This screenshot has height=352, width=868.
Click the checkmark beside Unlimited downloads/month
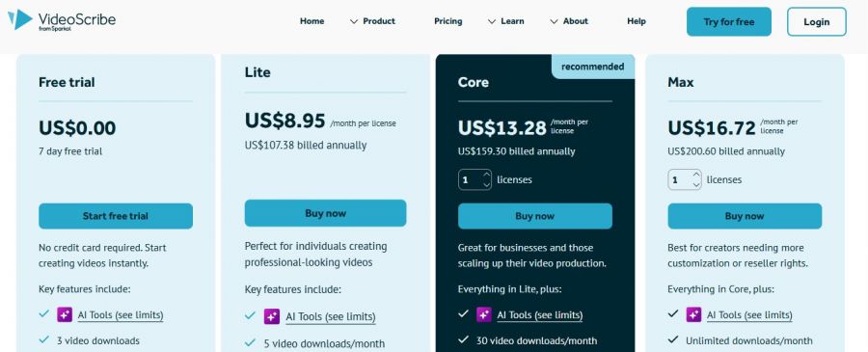coord(673,339)
